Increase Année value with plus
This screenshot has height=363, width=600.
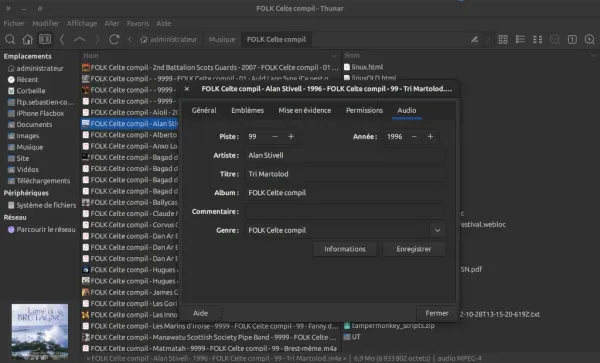[x=430, y=137]
